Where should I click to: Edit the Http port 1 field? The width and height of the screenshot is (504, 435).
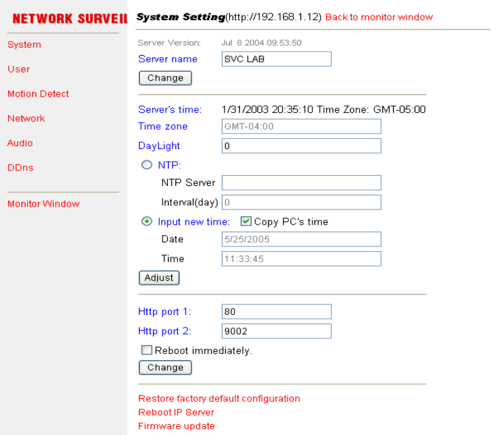(276, 311)
